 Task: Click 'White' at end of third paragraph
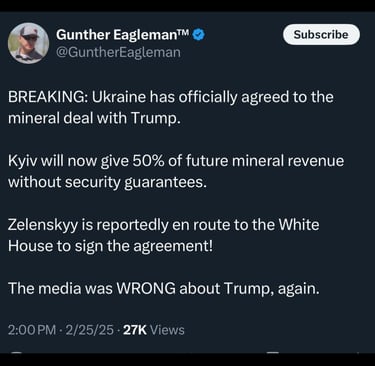[299, 225]
